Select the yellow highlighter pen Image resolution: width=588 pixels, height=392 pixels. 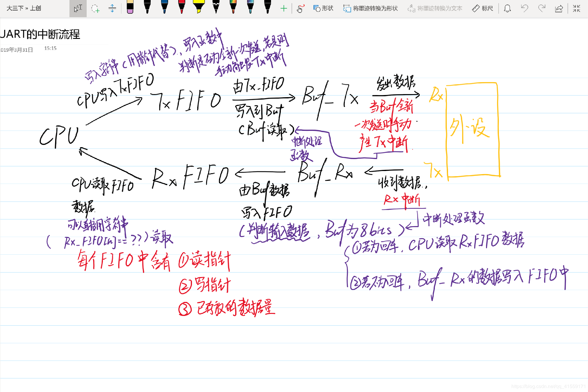199,8
